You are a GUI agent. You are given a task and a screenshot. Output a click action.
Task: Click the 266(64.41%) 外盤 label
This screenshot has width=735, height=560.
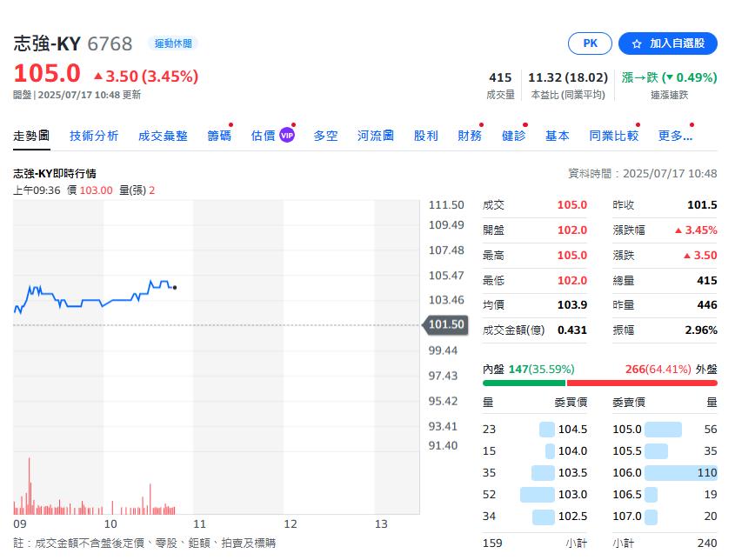tap(671, 370)
